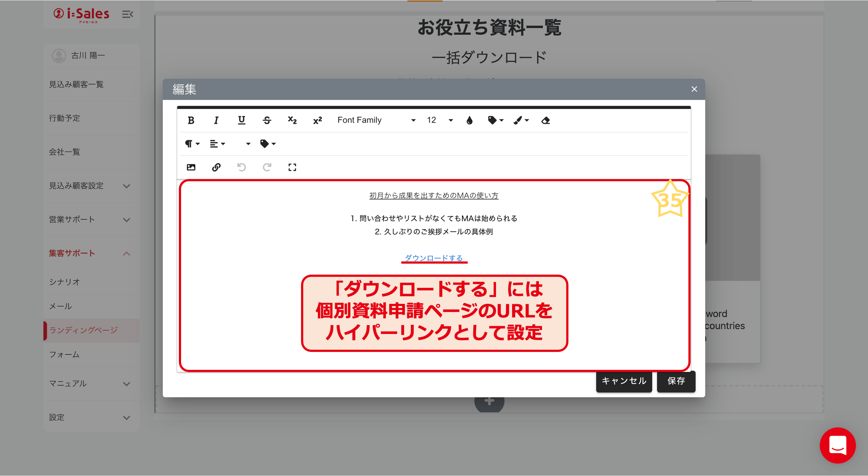
Task: Open the text color droplet picker
Action: tap(470, 120)
